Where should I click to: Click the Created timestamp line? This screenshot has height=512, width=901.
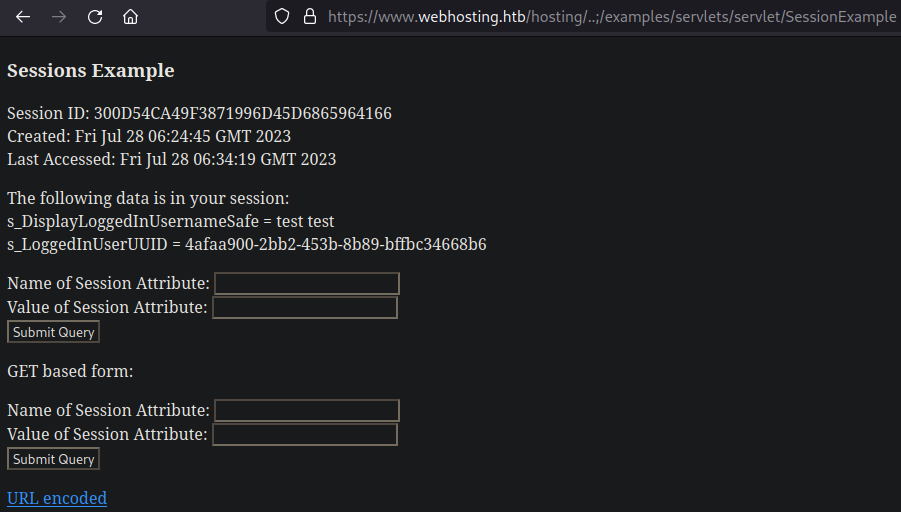click(x=149, y=136)
